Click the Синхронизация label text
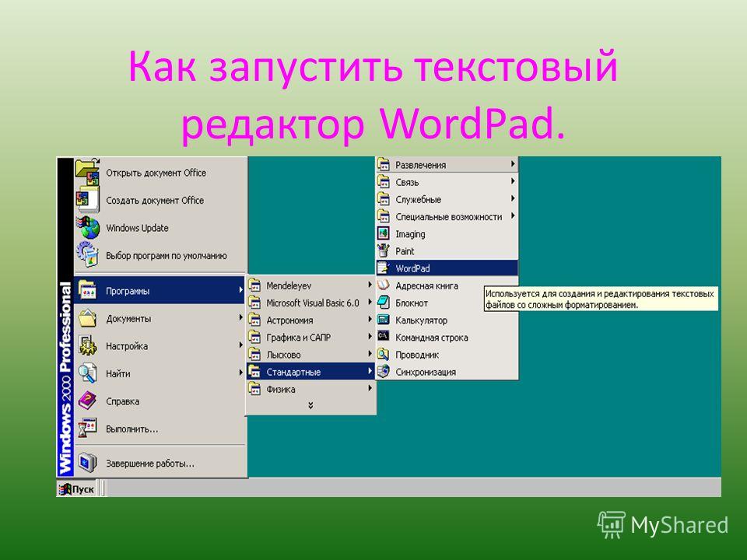The width and height of the screenshot is (747, 560). pos(426,372)
